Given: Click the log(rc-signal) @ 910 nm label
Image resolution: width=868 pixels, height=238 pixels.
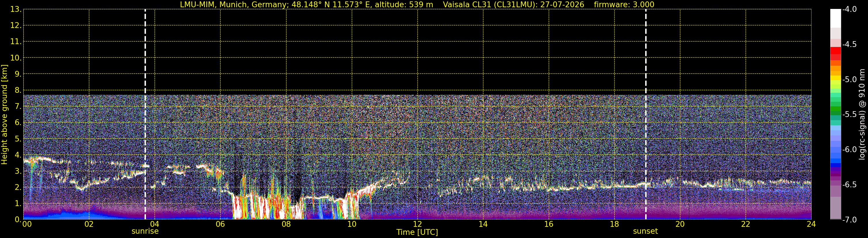Looking at the screenshot, I should (x=862, y=114).
